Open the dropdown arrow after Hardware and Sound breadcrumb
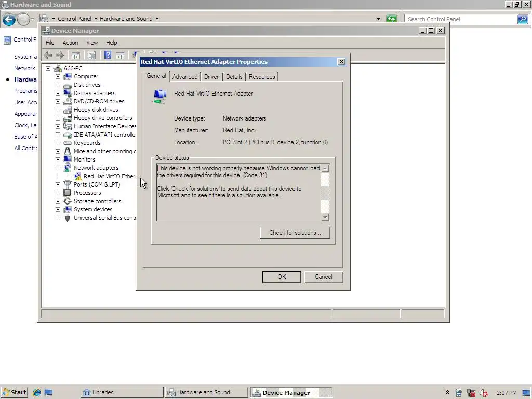Screen dimensions: 532x399 (157, 19)
